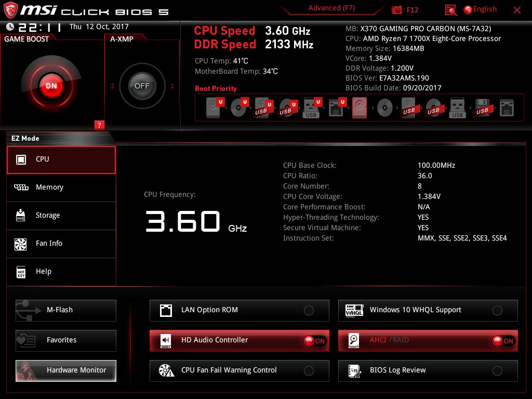Open the BIOS search magnifier icon
The width and height of the screenshot is (532, 399).
(450, 10)
